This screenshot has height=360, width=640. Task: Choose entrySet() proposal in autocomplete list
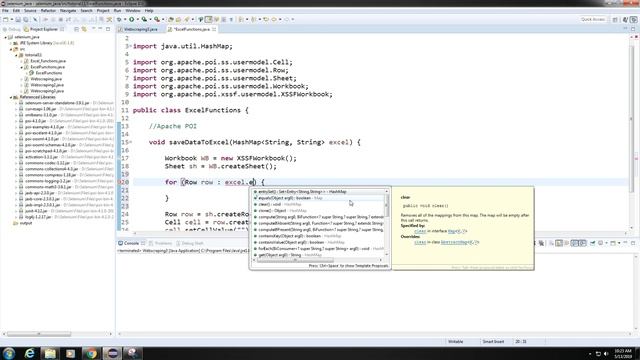(318, 191)
